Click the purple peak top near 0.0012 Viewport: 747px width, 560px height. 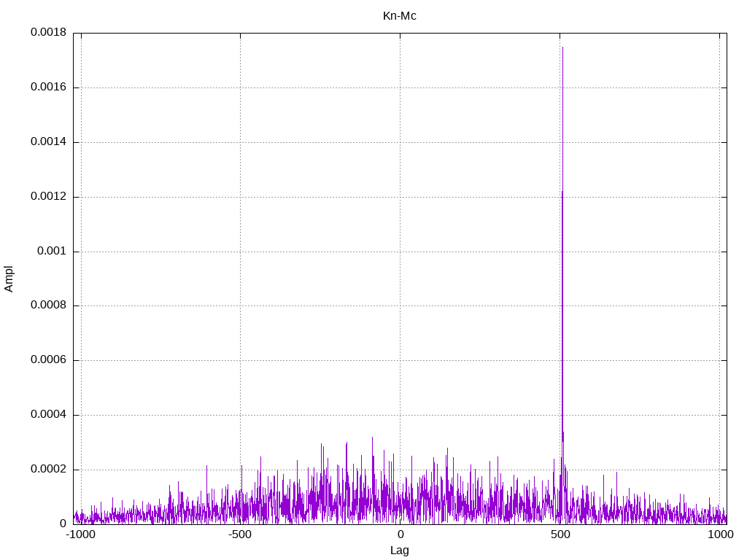point(562,192)
